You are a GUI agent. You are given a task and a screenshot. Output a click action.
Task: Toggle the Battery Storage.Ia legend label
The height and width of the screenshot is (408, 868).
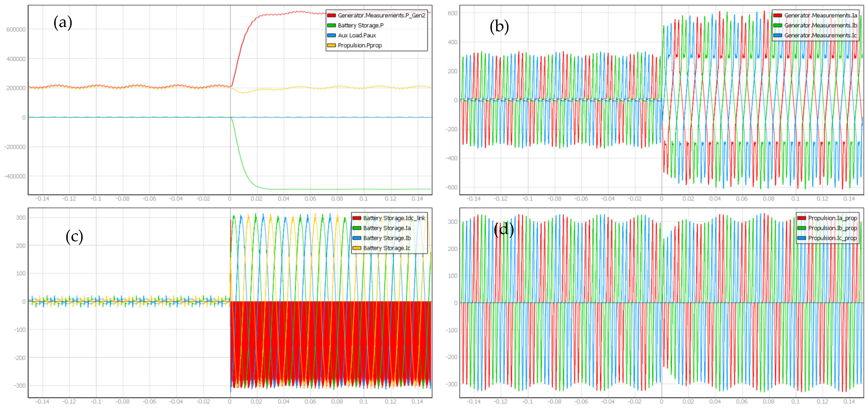(387, 228)
